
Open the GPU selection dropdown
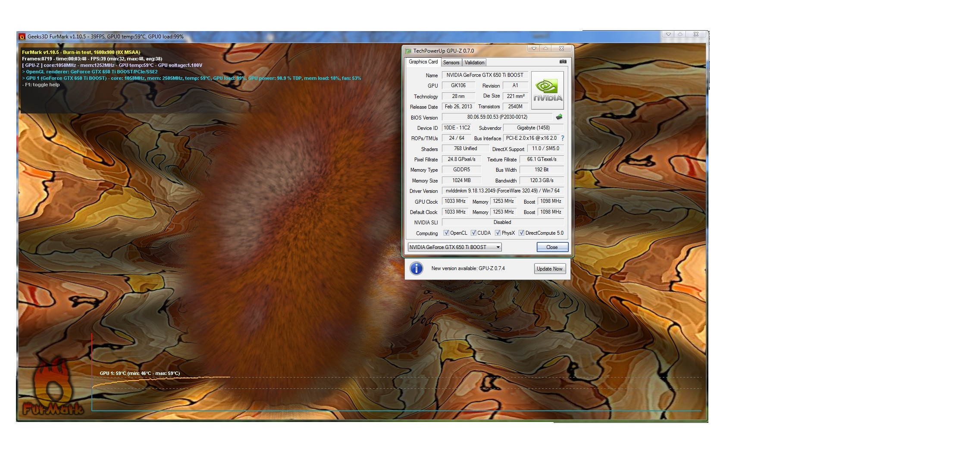498,247
